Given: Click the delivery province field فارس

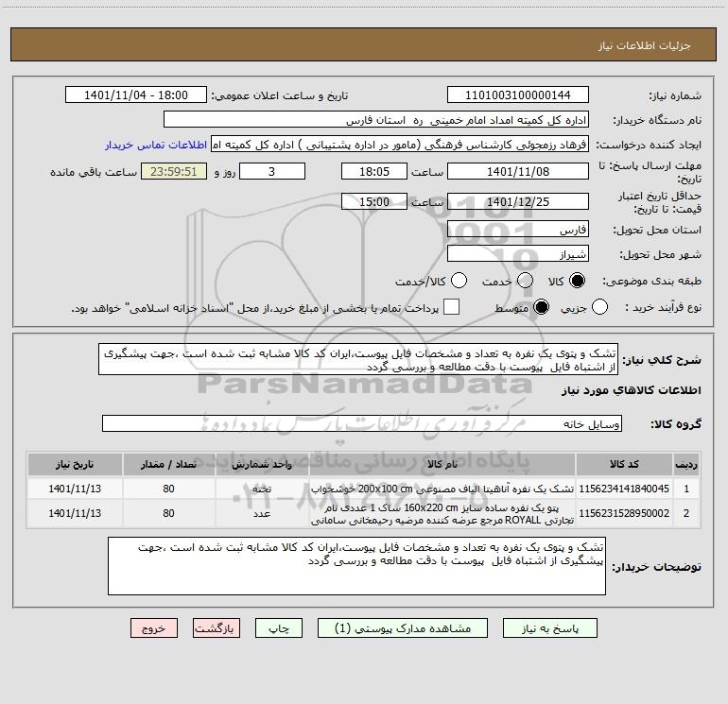Looking at the screenshot, I should pos(518,230).
